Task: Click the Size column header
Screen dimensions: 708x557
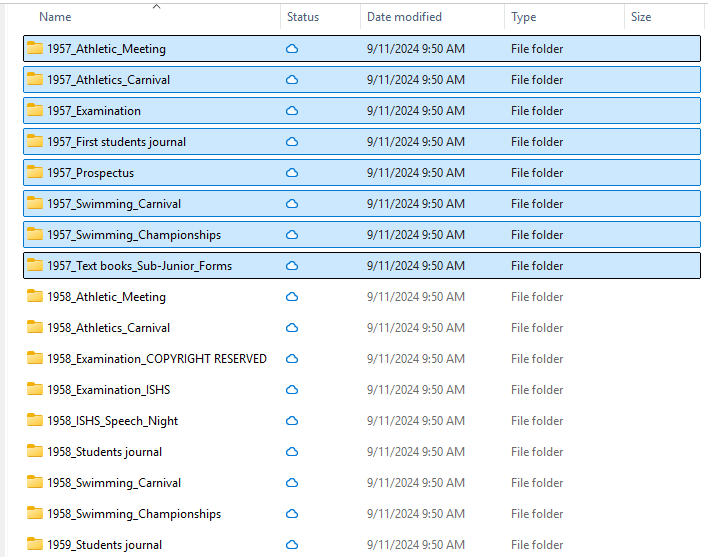Action: tap(641, 17)
